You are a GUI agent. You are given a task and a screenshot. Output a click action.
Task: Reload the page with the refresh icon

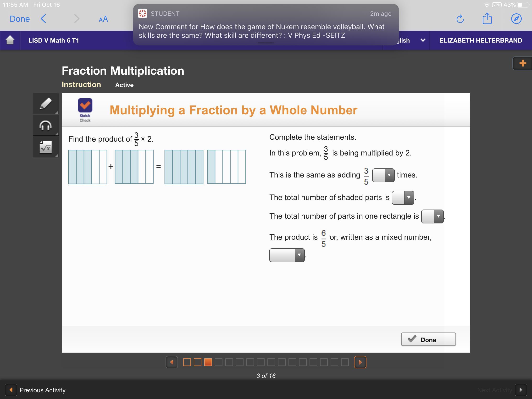click(460, 19)
